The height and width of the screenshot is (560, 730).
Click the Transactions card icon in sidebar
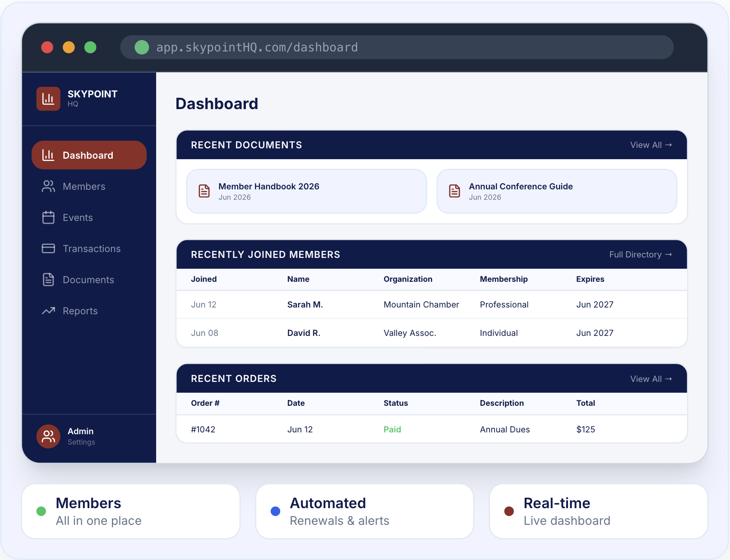pos(48,248)
